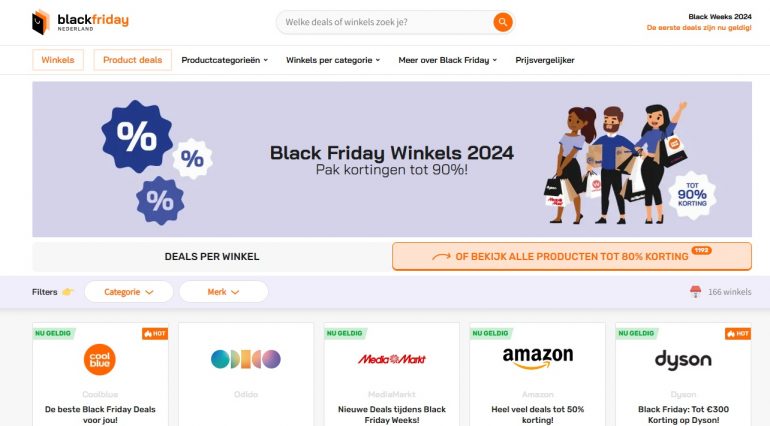
Task: Click the Winkels button
Action: click(58, 60)
